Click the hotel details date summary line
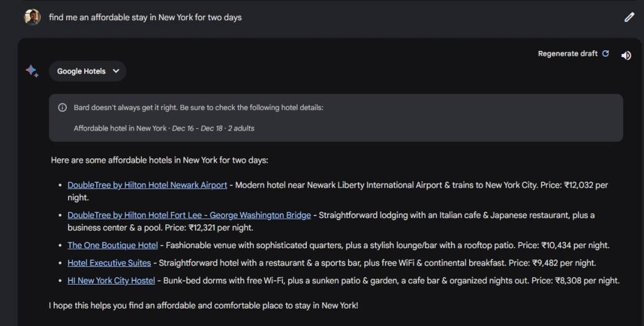This screenshot has width=644, height=326. (164, 128)
